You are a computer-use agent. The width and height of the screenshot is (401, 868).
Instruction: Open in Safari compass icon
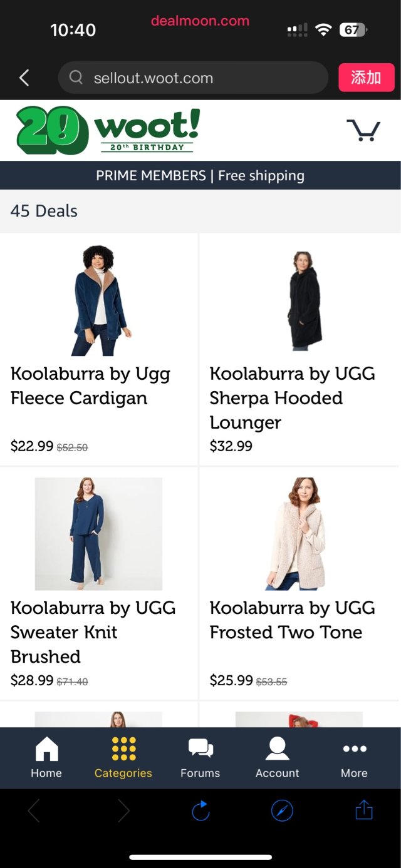point(282,812)
